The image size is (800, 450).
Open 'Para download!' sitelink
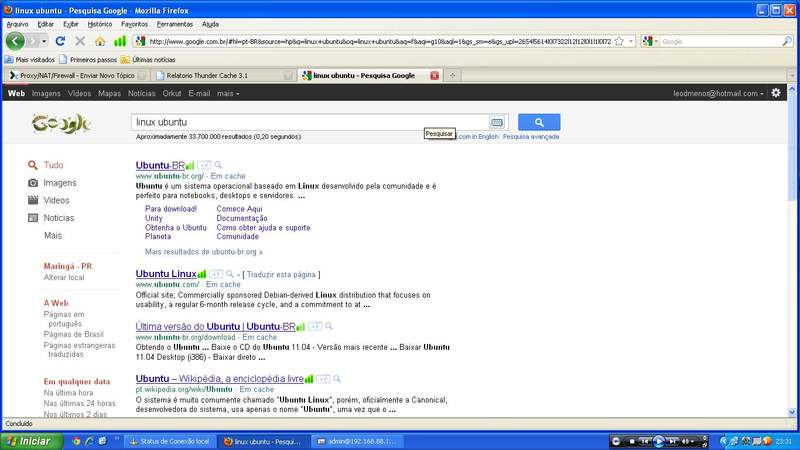pos(171,209)
